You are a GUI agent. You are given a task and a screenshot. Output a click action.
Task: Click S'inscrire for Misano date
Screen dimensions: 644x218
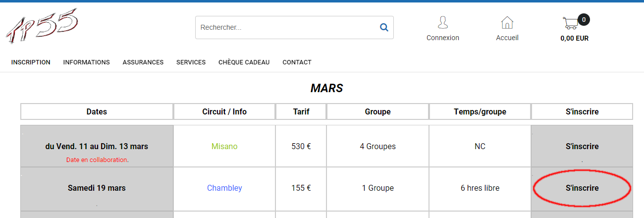click(582, 146)
